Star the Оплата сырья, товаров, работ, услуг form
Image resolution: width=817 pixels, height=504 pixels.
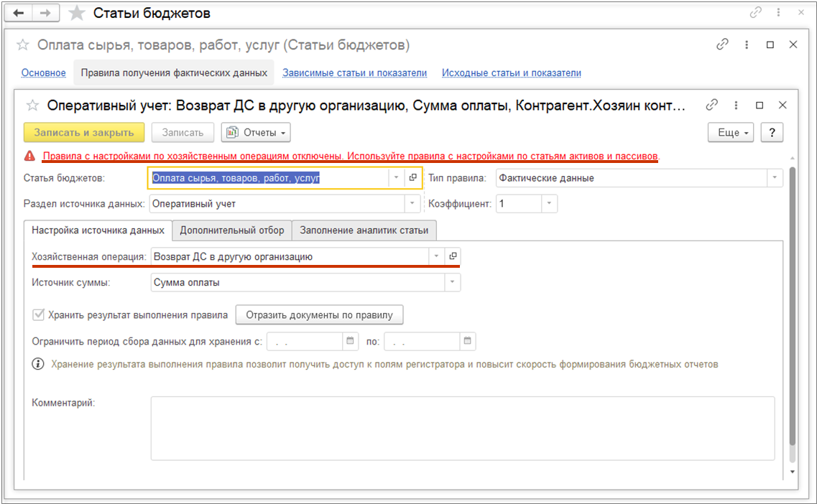click(23, 45)
